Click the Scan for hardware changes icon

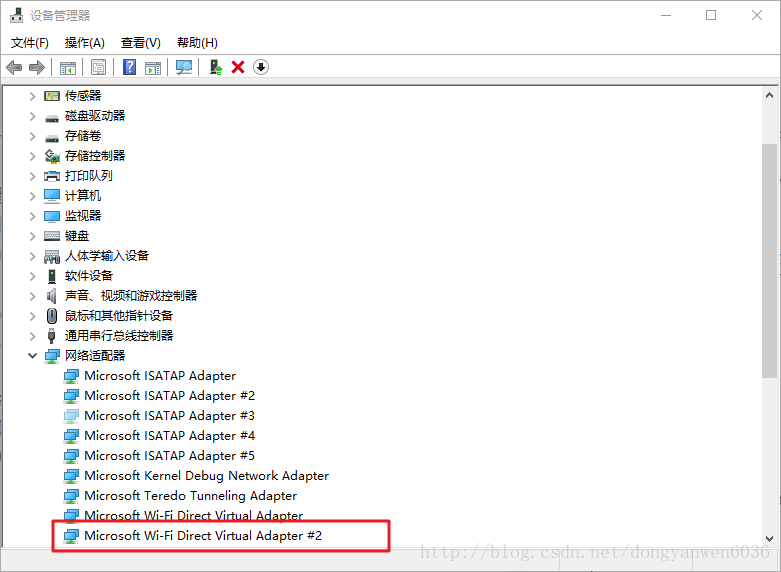point(184,67)
